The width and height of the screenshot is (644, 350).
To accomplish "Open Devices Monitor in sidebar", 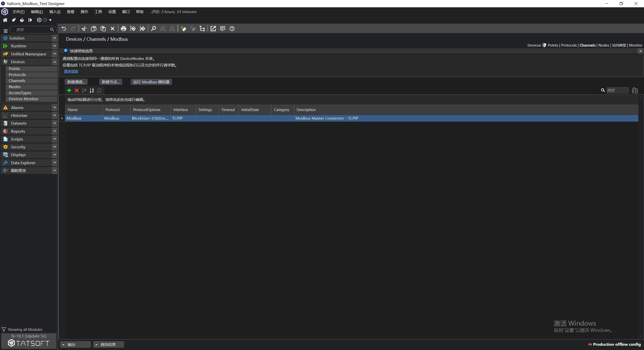I will [x=31, y=99].
